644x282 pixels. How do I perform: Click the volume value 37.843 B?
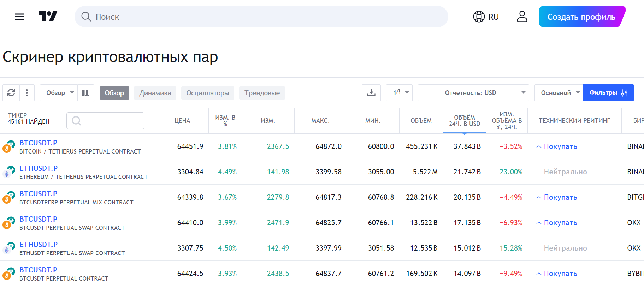click(x=467, y=146)
